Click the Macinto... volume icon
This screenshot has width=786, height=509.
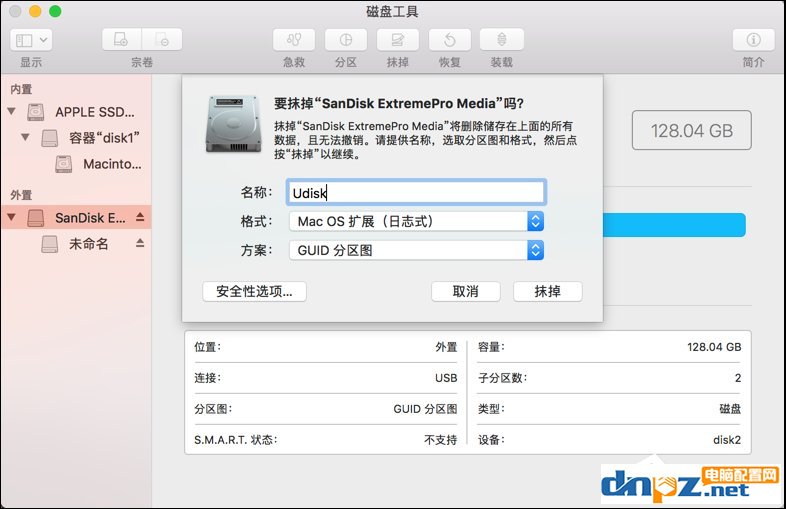tap(63, 164)
